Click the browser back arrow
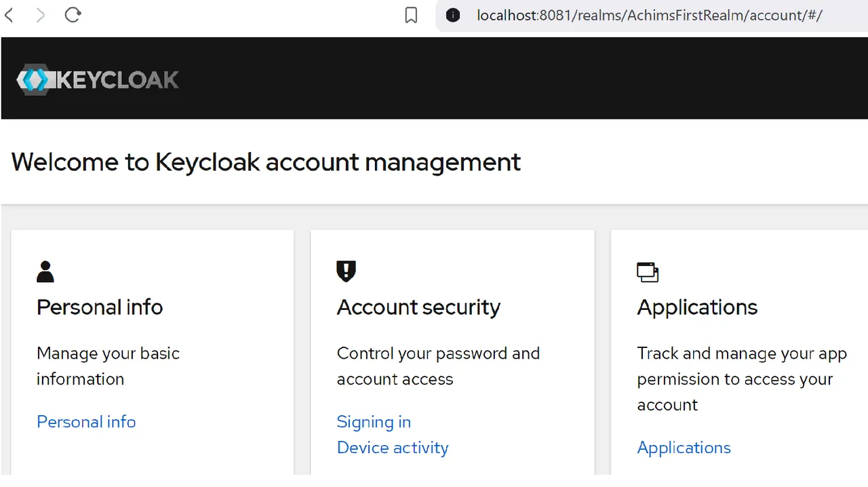This screenshot has width=868, height=487. click(9, 15)
